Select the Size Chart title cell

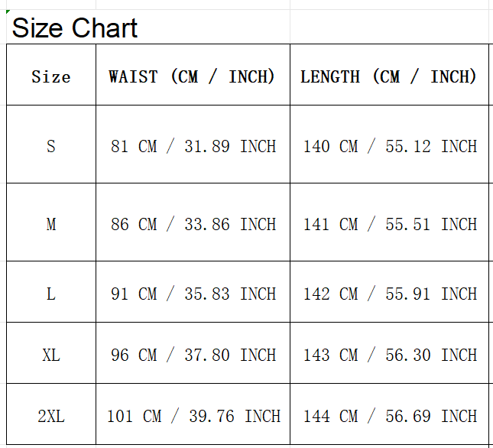click(51, 27)
